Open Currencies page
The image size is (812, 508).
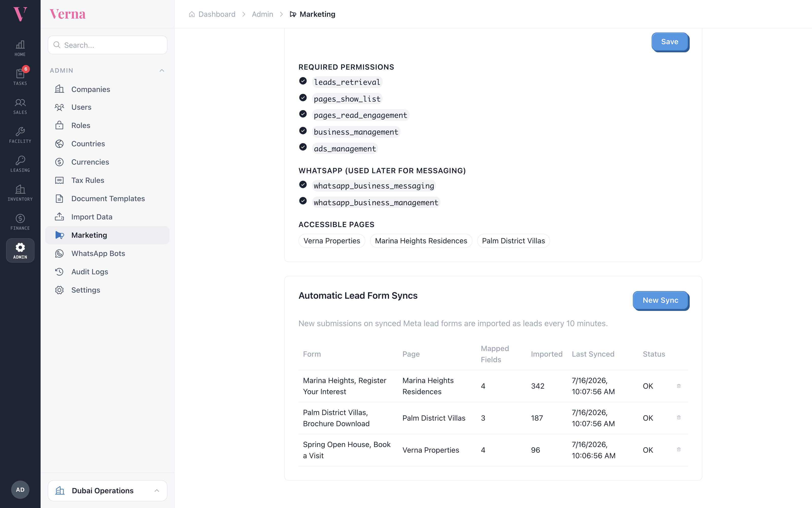(x=107, y=162)
